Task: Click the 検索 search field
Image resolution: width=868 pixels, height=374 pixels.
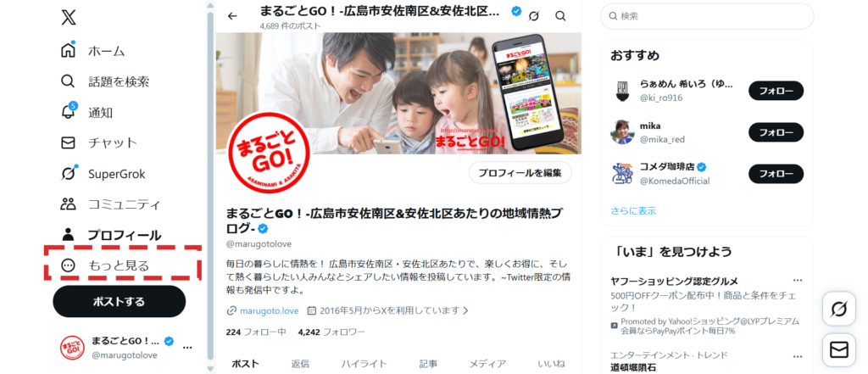Action: (707, 16)
